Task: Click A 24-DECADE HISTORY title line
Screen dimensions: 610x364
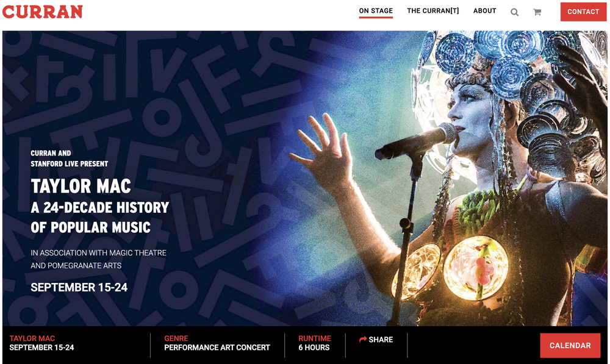Action: (x=100, y=207)
